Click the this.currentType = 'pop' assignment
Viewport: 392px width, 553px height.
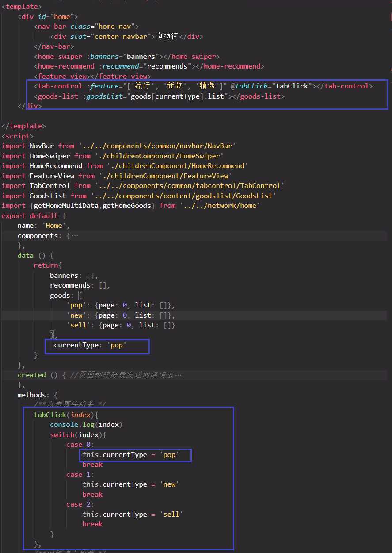point(131,455)
